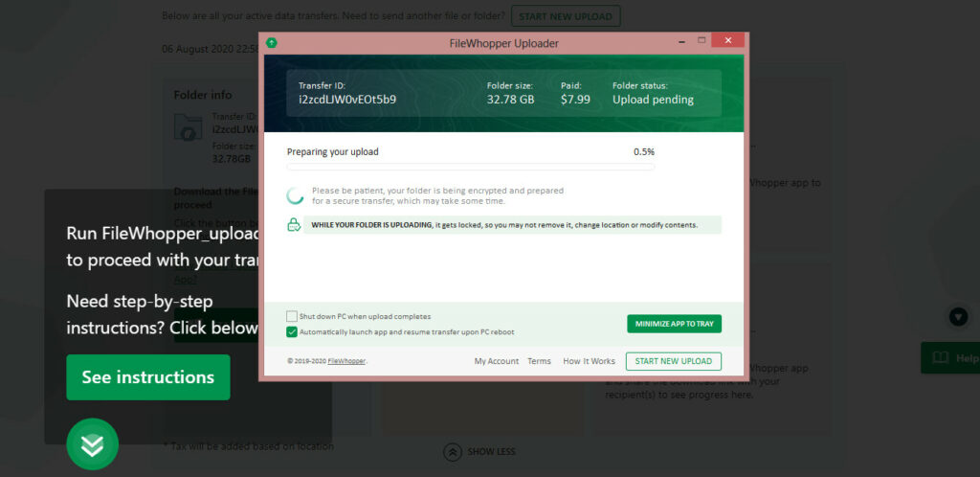The image size is (980, 477).
Task: Click the green double-chevron circle button
Action: 93,443
